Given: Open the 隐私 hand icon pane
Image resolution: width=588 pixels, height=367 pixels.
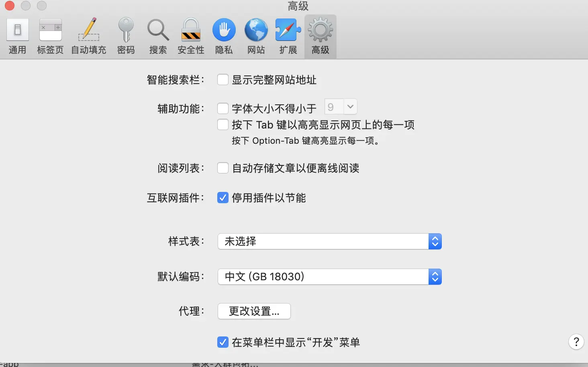Looking at the screenshot, I should pos(224,37).
